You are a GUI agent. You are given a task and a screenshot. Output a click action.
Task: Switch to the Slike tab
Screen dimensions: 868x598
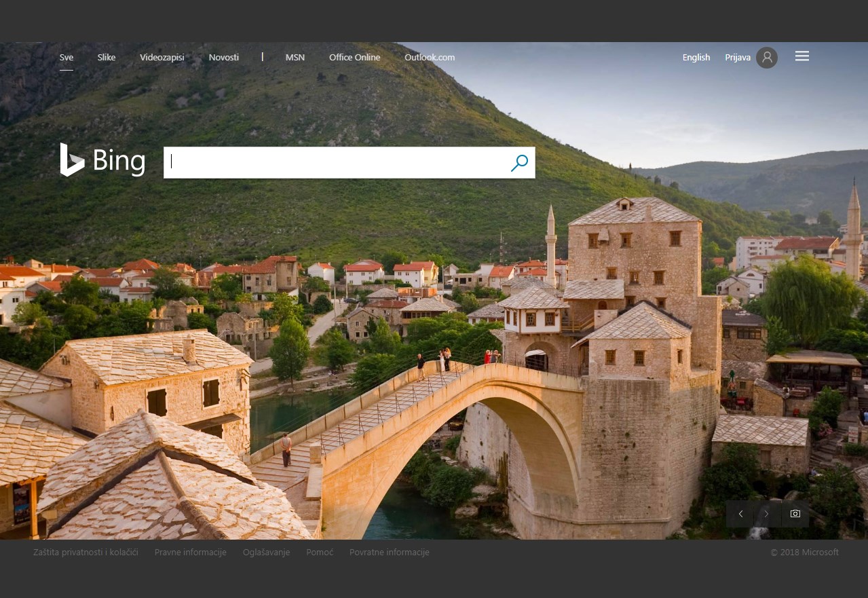tap(107, 58)
